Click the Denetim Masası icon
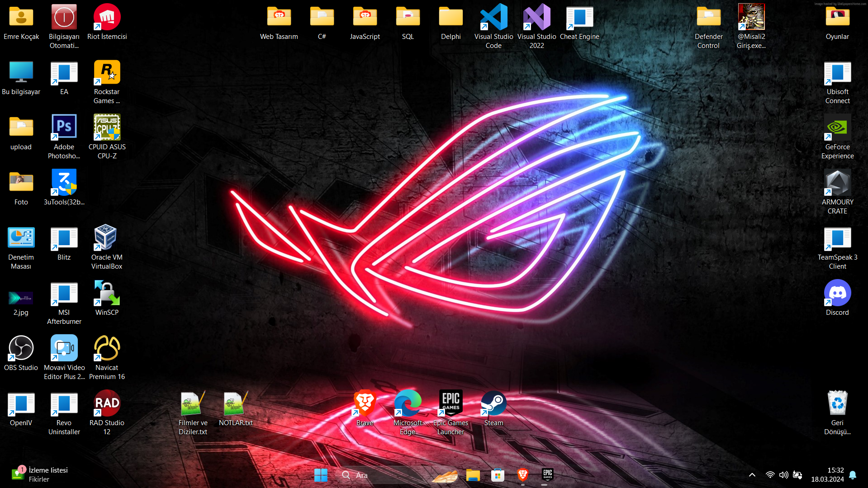 click(21, 248)
